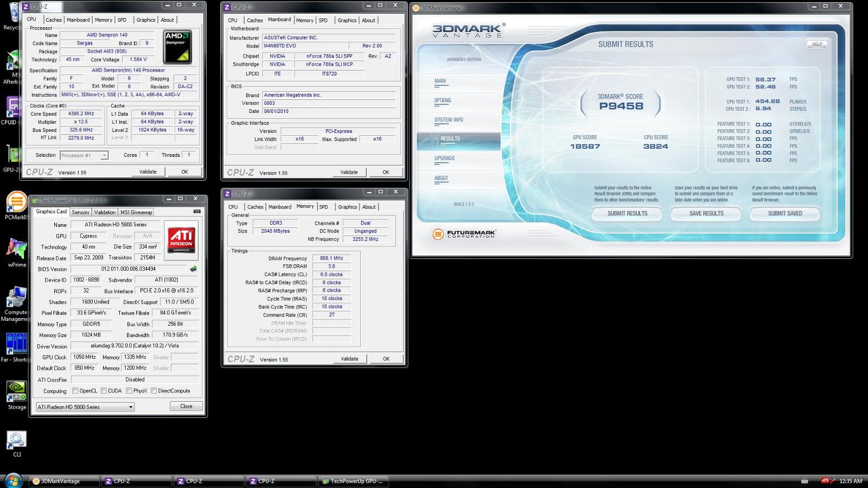Launch PCMark05 from desktop icon

[x=16, y=206]
